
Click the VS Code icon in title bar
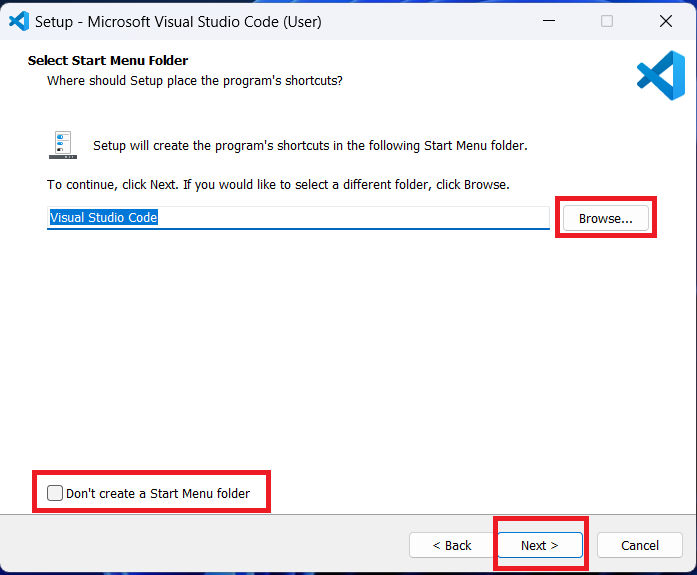click(x=18, y=21)
